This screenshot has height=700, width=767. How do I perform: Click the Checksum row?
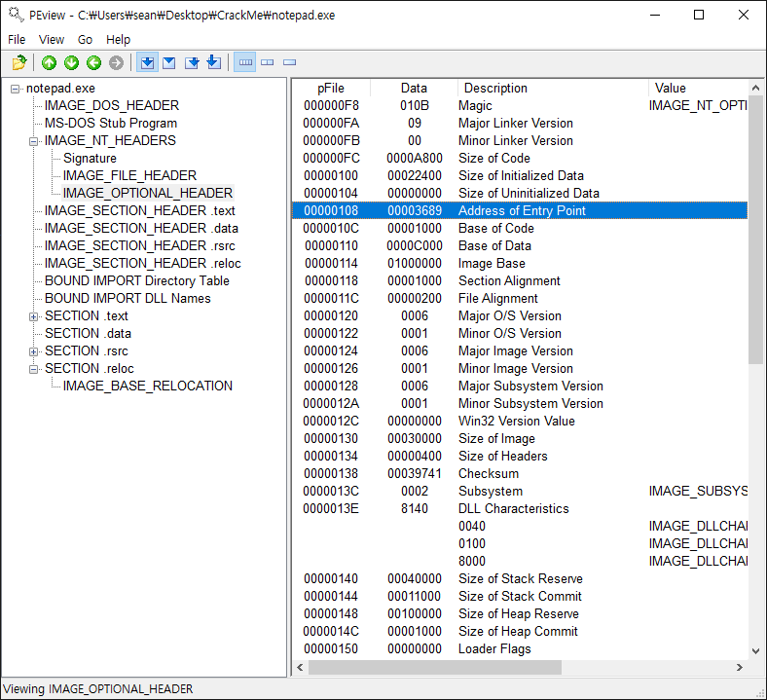(x=520, y=474)
